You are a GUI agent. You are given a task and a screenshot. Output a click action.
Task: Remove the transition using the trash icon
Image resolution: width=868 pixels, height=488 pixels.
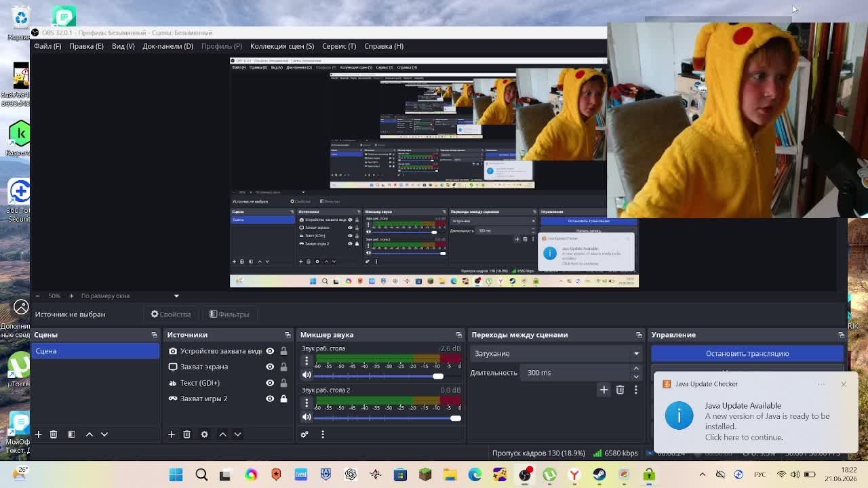point(620,390)
